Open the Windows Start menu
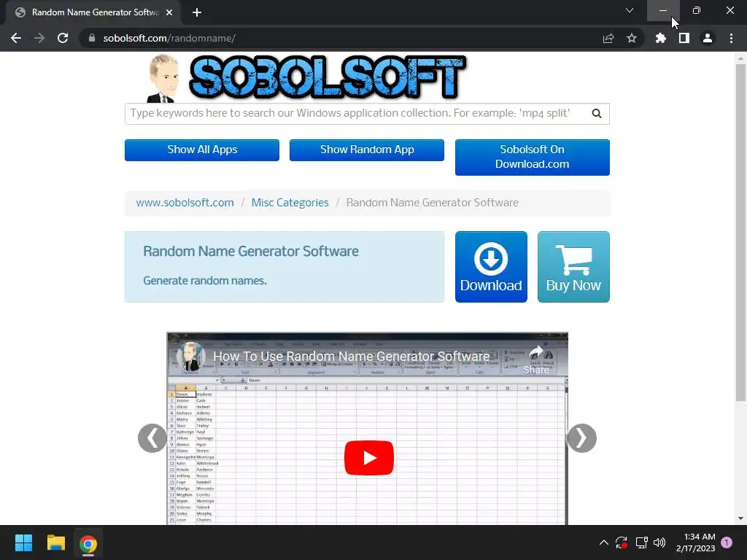Viewport: 747px width, 560px height. click(23, 542)
